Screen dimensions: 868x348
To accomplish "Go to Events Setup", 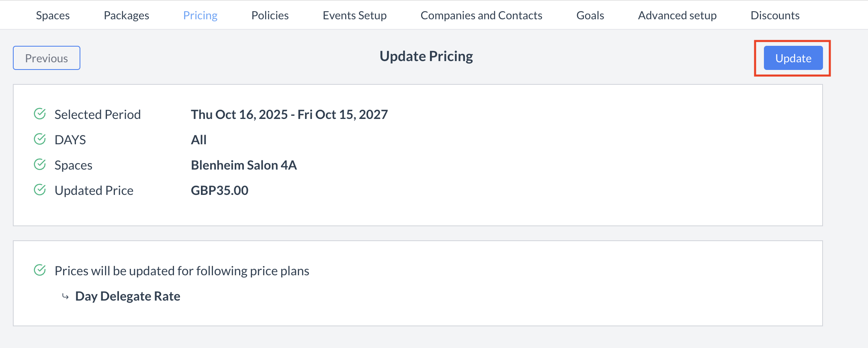I will 354,15.
